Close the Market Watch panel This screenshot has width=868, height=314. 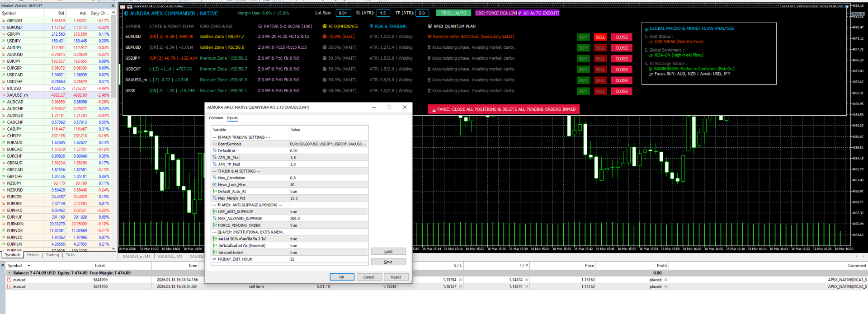[x=113, y=6]
